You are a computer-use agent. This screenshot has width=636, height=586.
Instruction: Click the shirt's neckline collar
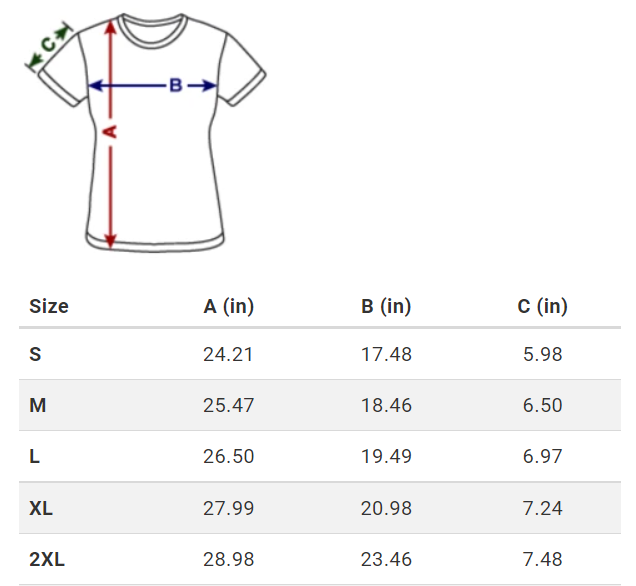click(153, 30)
